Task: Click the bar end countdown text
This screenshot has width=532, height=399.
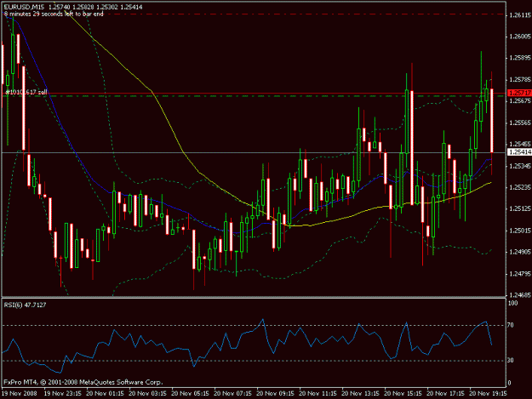Action: (x=54, y=14)
